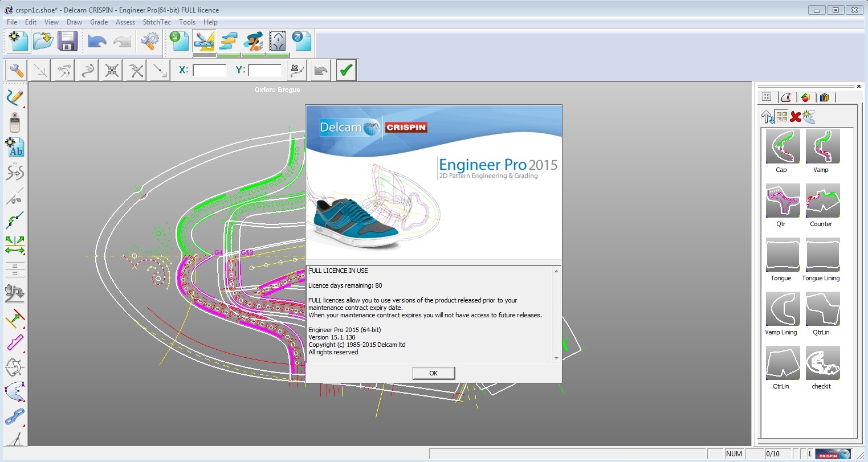Click the grey redo arrow icon
The width and height of the screenshot is (868, 462).
122,41
